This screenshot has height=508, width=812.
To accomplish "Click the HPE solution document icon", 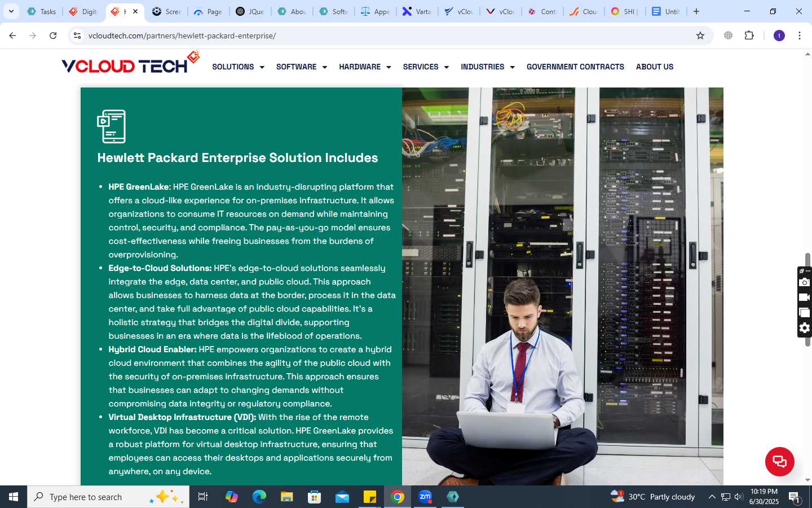I will pyautogui.click(x=112, y=126).
